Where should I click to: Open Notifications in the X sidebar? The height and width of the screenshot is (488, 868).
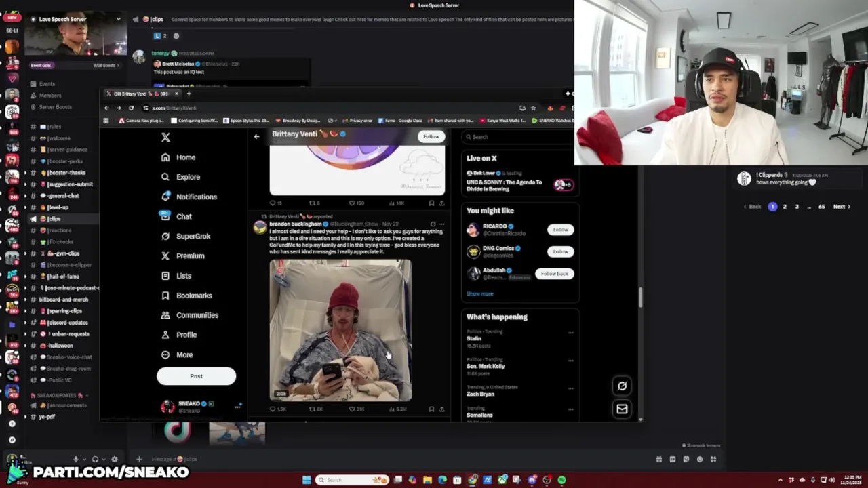[x=189, y=197]
